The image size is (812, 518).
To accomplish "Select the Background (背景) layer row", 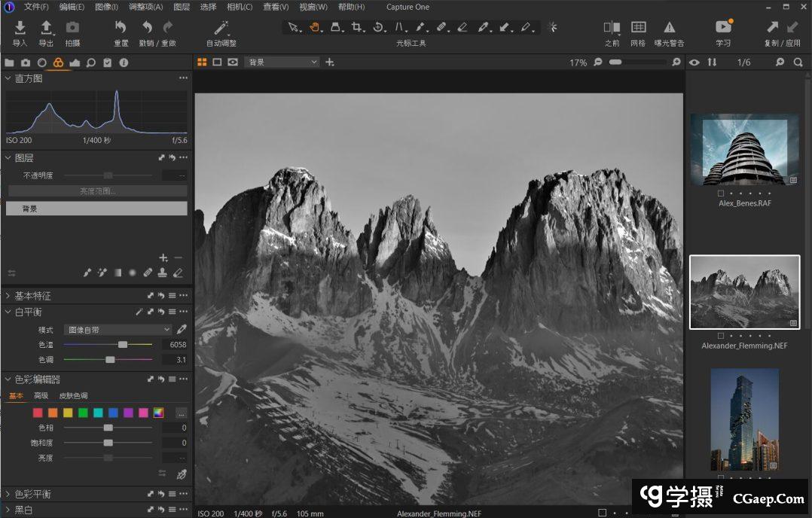I will coord(96,209).
